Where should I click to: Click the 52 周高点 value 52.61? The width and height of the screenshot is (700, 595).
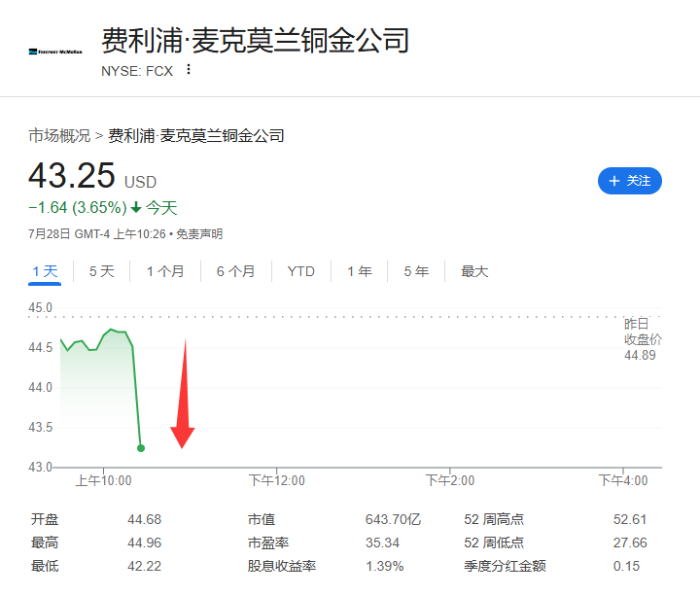(629, 519)
